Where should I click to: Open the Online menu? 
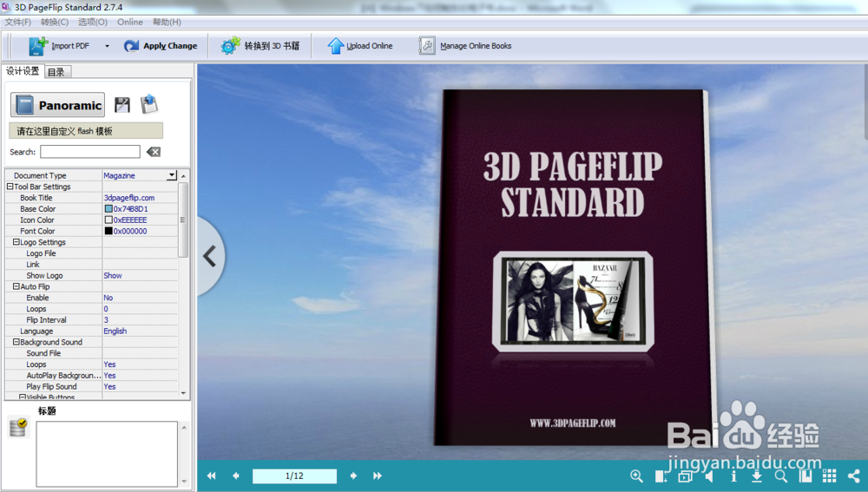129,23
